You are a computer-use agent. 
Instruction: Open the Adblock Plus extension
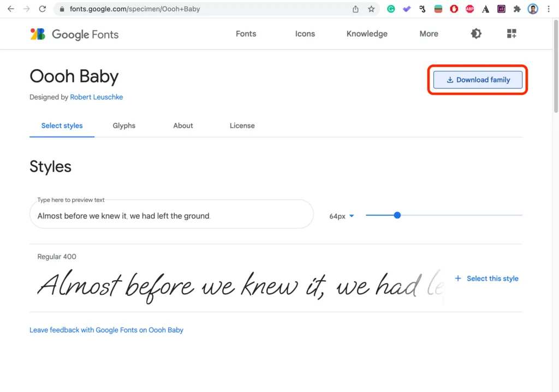click(x=469, y=9)
